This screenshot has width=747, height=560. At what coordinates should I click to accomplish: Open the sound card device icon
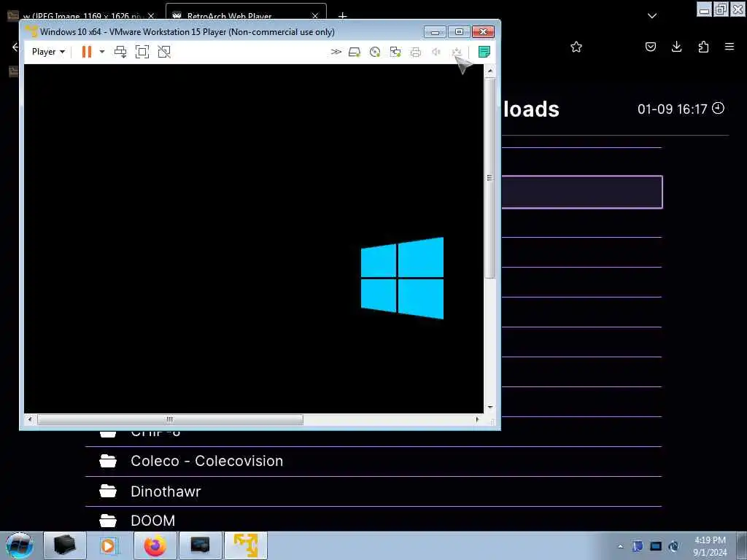point(436,52)
